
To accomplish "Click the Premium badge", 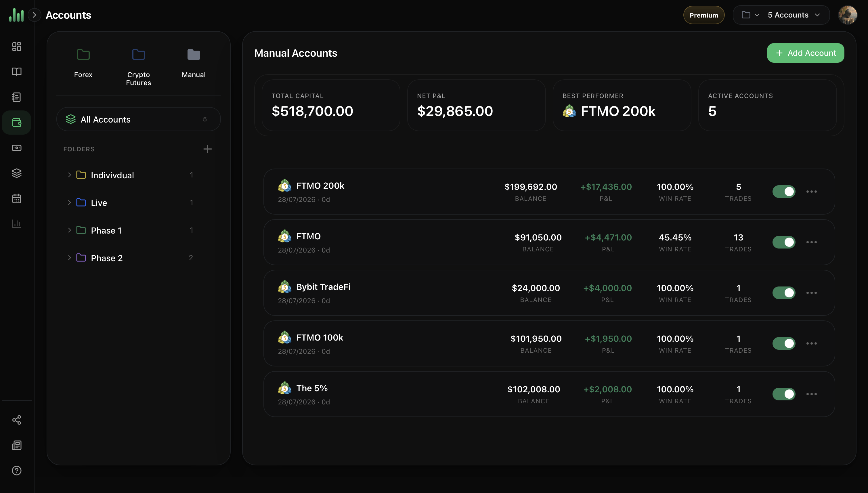I will (704, 15).
